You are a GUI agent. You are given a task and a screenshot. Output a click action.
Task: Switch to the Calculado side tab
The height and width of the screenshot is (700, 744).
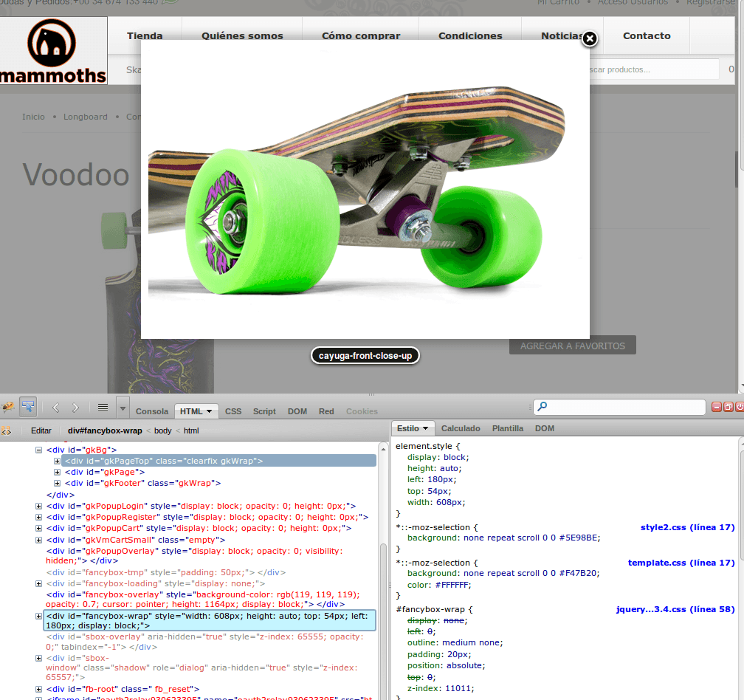coord(461,428)
